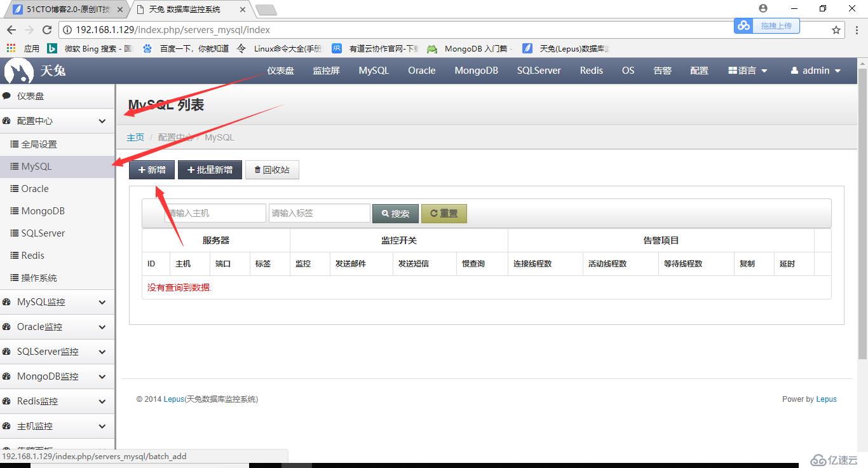868x468 pixels.
Task: Open 配置 in top navigation
Action: click(x=700, y=71)
